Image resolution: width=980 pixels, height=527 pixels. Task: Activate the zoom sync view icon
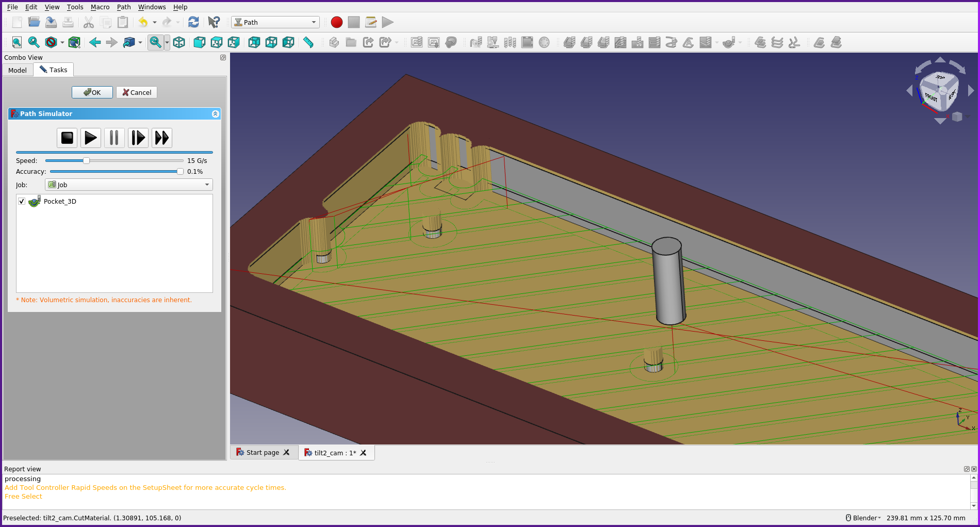[x=155, y=42]
